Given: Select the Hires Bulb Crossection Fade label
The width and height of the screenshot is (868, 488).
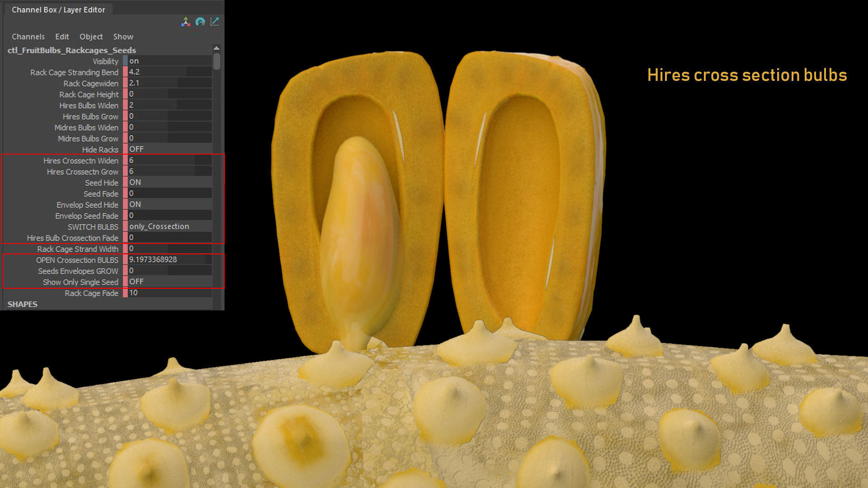Looking at the screenshot, I should (72, 238).
